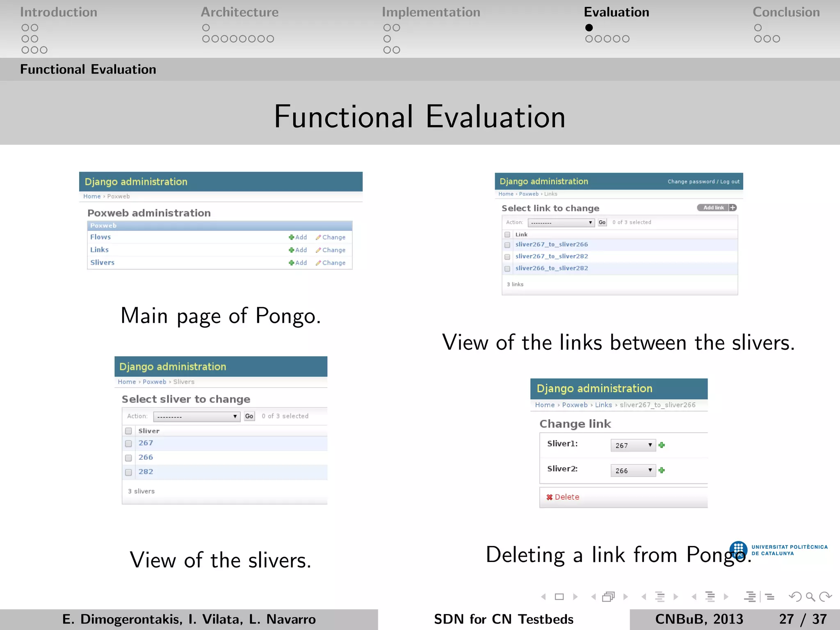Click the slide frame icon in navigation
The width and height of the screenshot is (840, 630).
pos(559,597)
